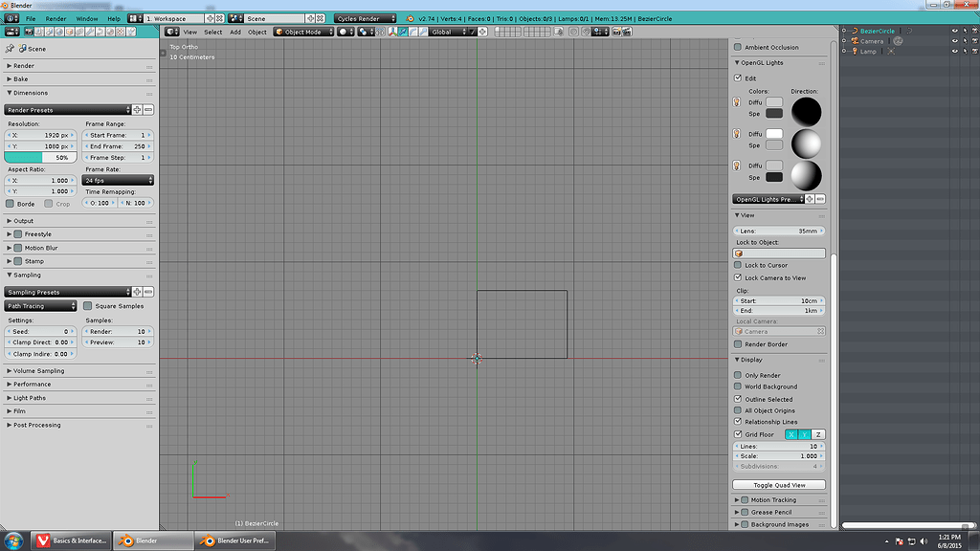Viewport: 980px width, 551px height.
Task: Toggle World Background checkbox
Action: [738, 386]
